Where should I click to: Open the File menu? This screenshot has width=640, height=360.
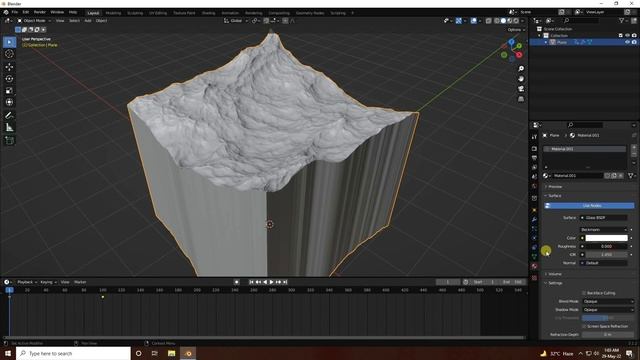15,12
